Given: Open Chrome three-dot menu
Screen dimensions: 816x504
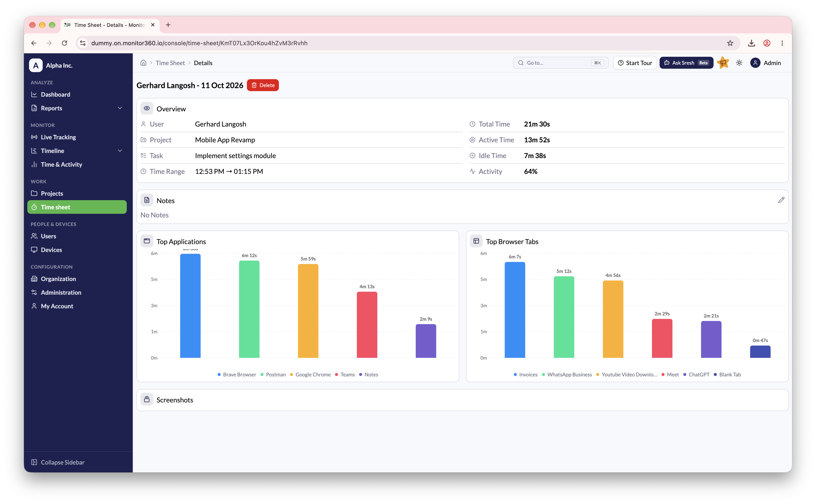Looking at the screenshot, I should coord(782,43).
